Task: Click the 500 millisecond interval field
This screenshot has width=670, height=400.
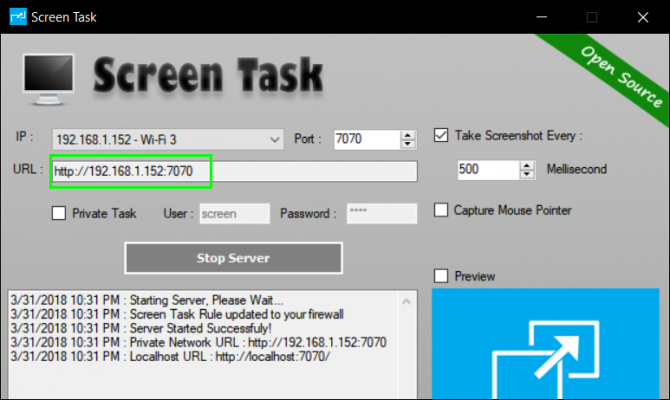Action: point(488,170)
